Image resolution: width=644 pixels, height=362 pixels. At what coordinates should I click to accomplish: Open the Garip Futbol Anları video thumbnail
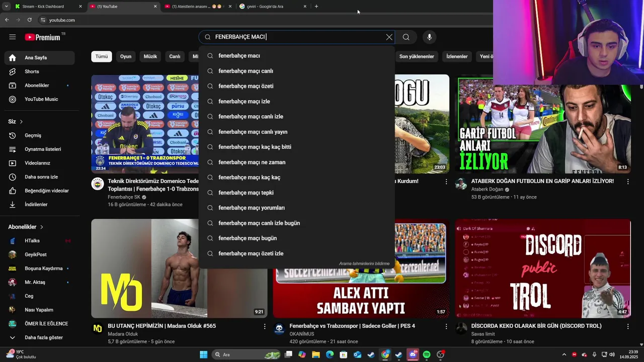coord(544,123)
